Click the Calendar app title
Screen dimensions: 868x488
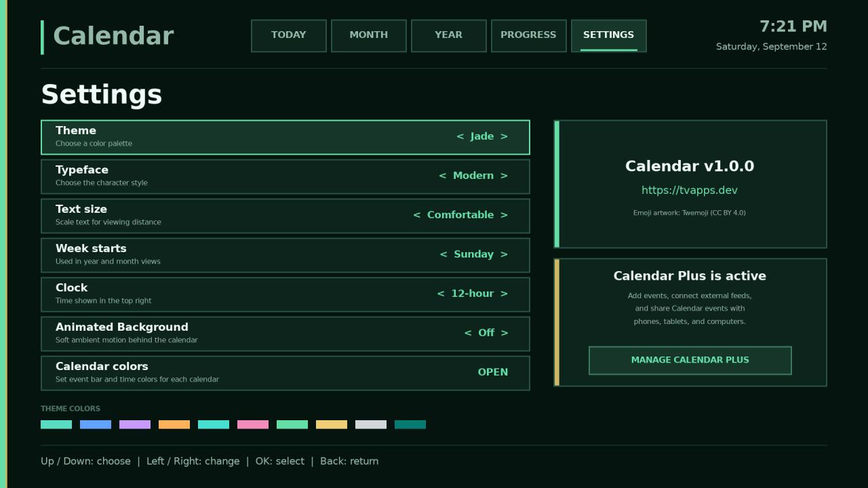113,36
